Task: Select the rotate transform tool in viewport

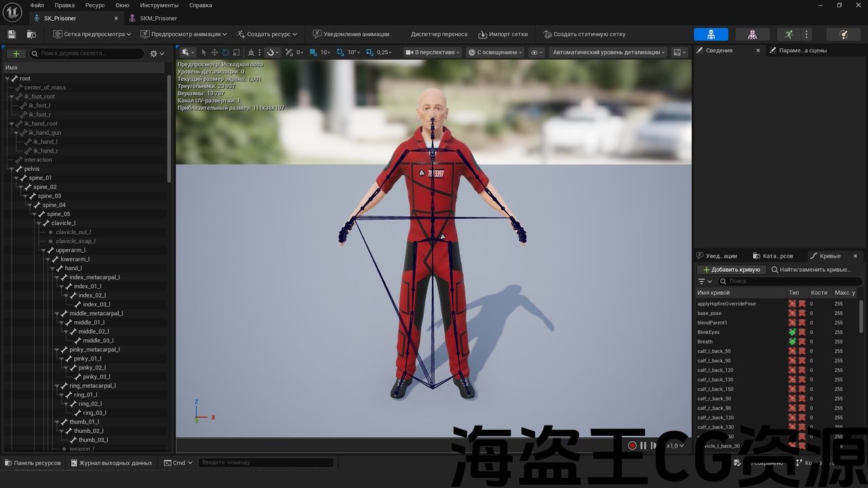Action: (x=225, y=52)
